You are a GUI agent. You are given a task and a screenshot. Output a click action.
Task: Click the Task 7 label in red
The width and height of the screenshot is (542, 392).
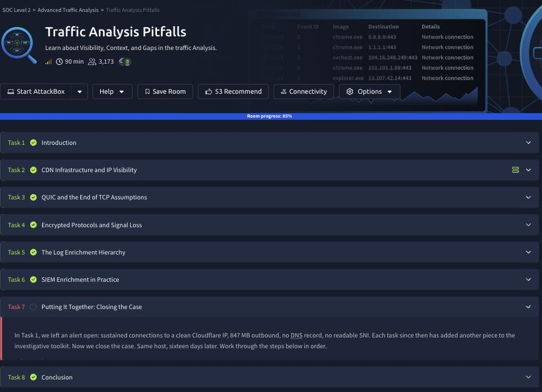pyautogui.click(x=16, y=307)
